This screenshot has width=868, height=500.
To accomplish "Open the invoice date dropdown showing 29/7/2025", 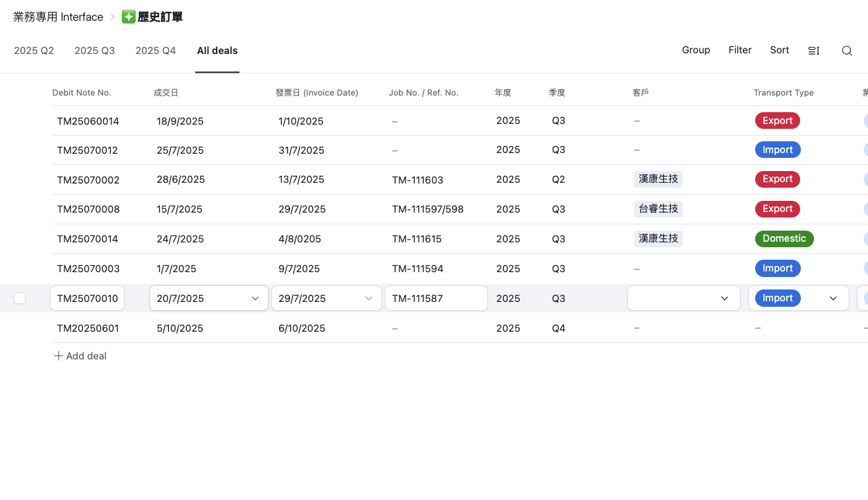I will click(x=368, y=298).
